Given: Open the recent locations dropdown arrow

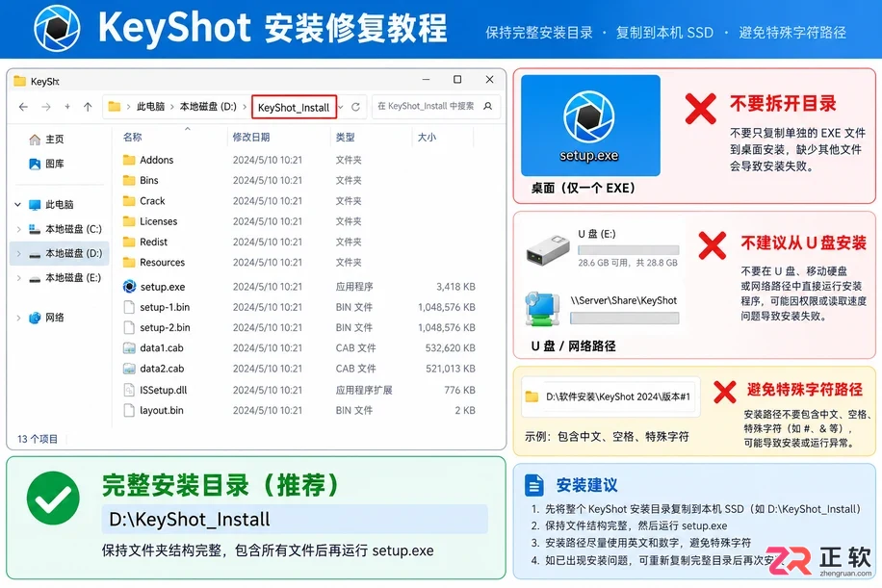Looking at the screenshot, I should [67, 107].
